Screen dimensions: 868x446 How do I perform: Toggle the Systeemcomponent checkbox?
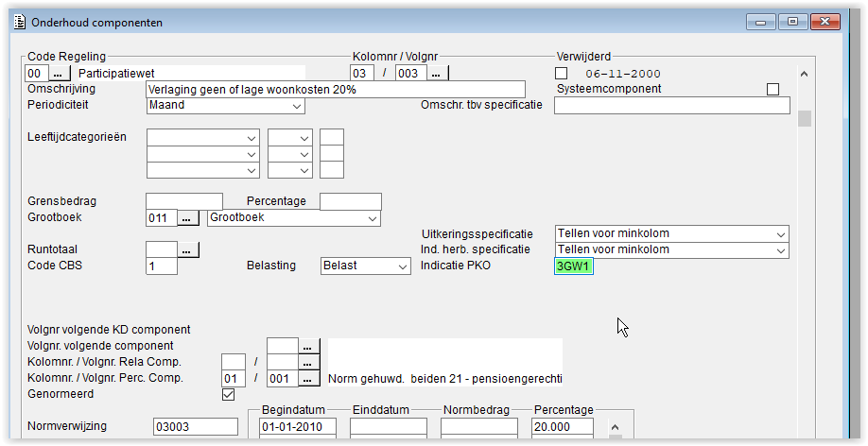(x=773, y=89)
